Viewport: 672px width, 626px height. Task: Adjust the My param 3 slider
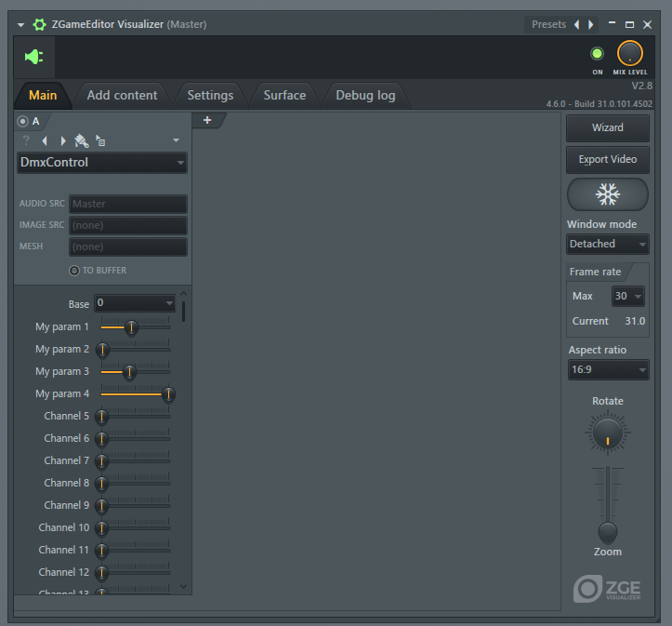pos(135,372)
